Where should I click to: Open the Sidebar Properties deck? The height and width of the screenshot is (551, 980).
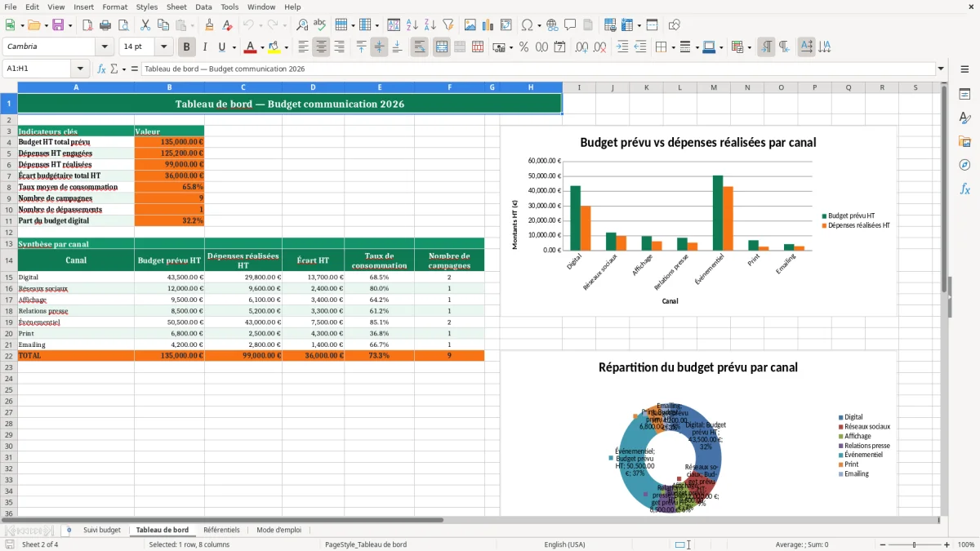[964, 94]
